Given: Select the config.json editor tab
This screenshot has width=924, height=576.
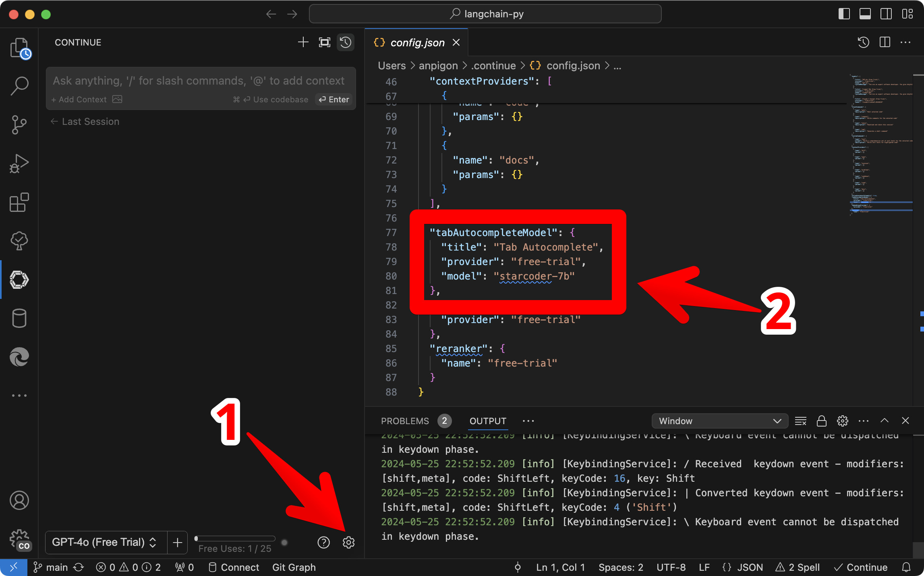Looking at the screenshot, I should tap(416, 43).
